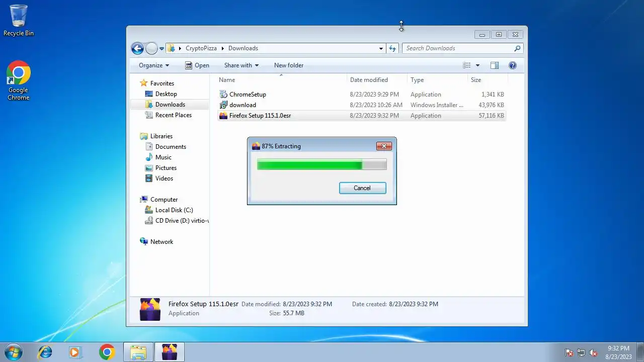Launch Google Chrome from the desktop shortcut
644x362 pixels.
pyautogui.click(x=19, y=80)
